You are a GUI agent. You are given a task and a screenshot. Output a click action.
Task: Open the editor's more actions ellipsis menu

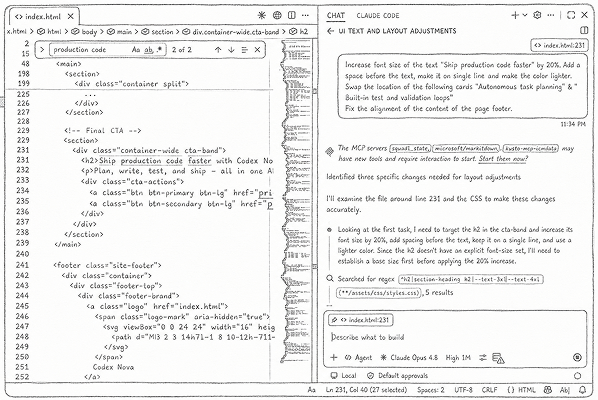[x=305, y=15]
